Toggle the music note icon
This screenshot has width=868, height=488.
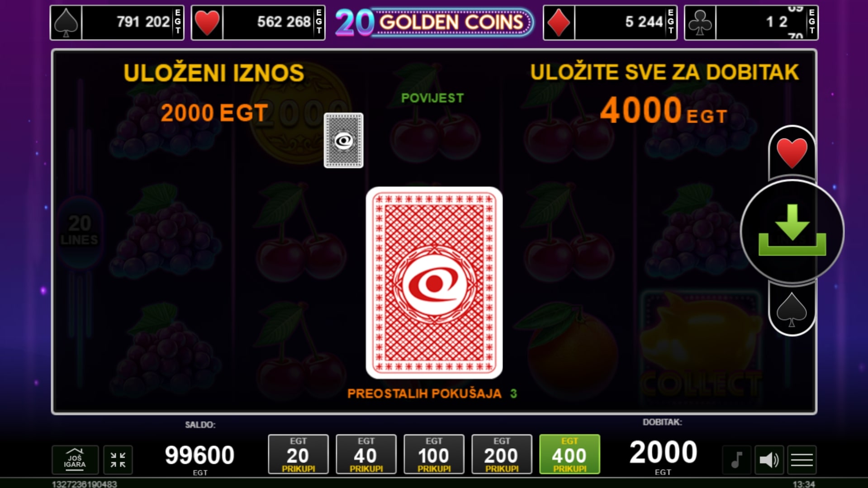tap(737, 460)
